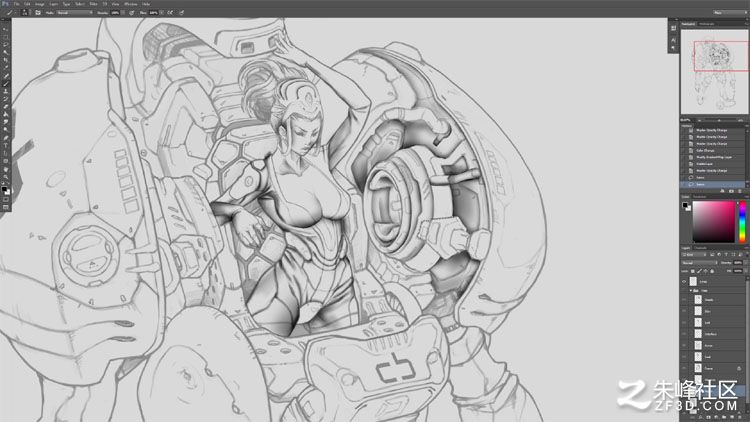Pick a color in the Color panel field
The image size is (750, 422).
tap(714, 222)
